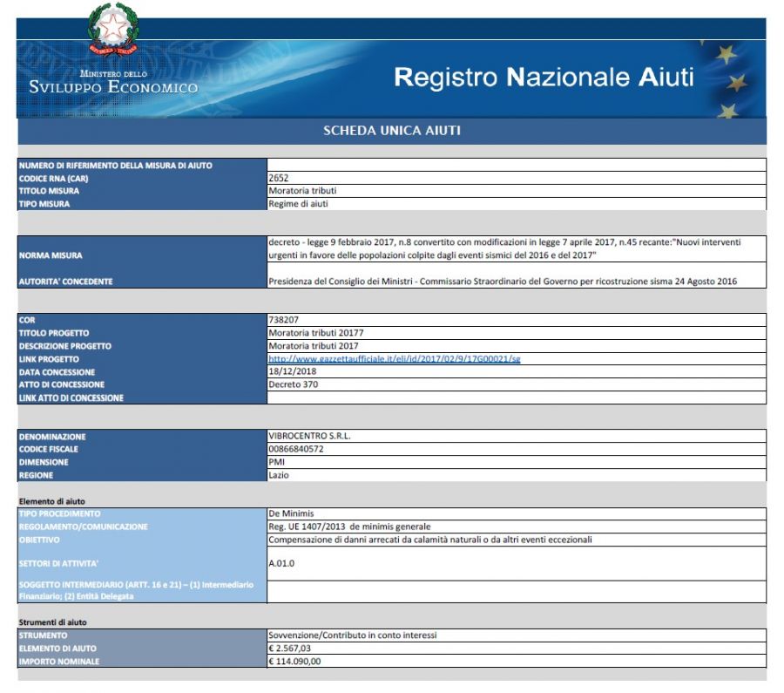Select the date "18/12/2018"

tap(293, 371)
